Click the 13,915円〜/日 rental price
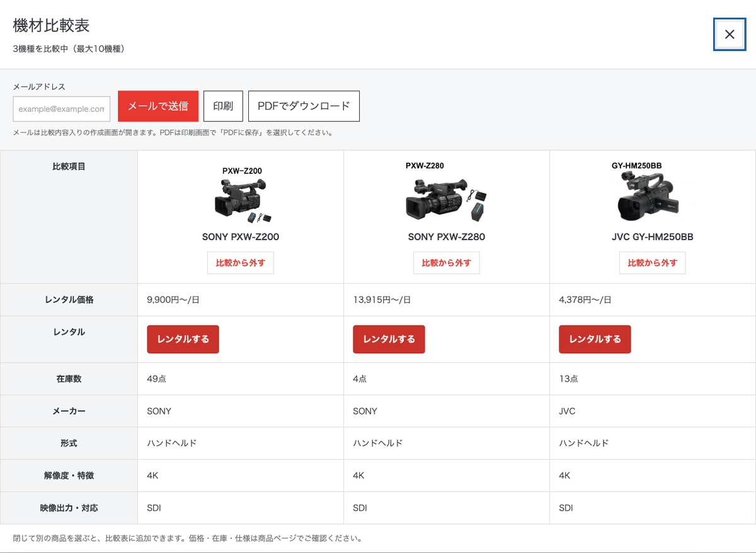 point(382,300)
